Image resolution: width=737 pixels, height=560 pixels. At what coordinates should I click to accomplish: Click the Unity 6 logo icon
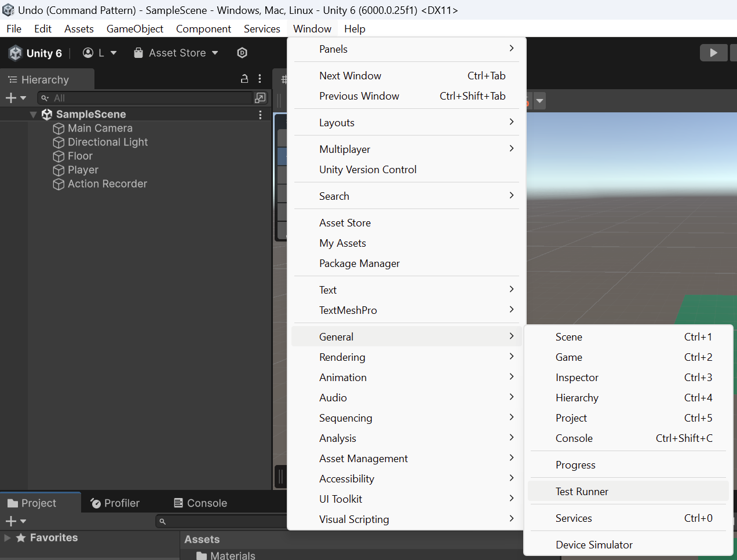pos(16,53)
